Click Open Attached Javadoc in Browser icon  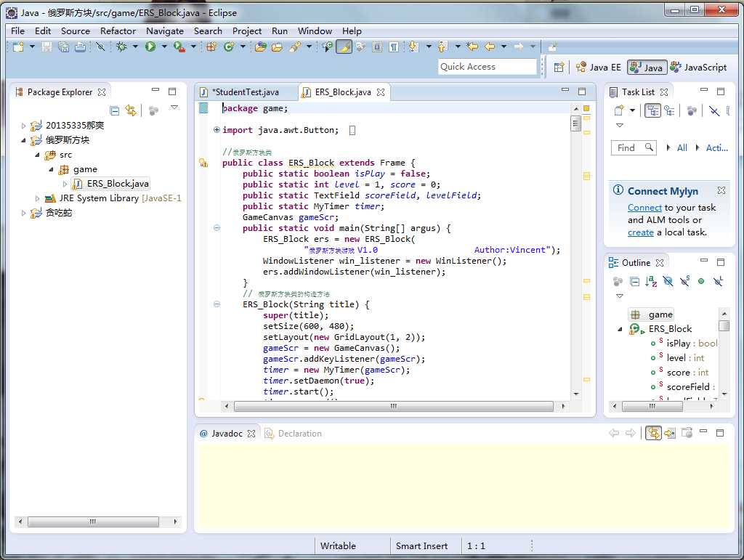pyautogui.click(x=687, y=433)
